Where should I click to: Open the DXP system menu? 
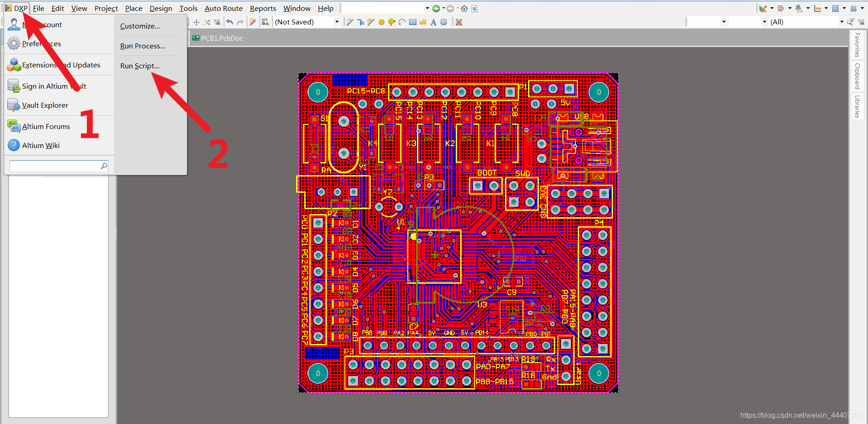pyautogui.click(x=16, y=8)
